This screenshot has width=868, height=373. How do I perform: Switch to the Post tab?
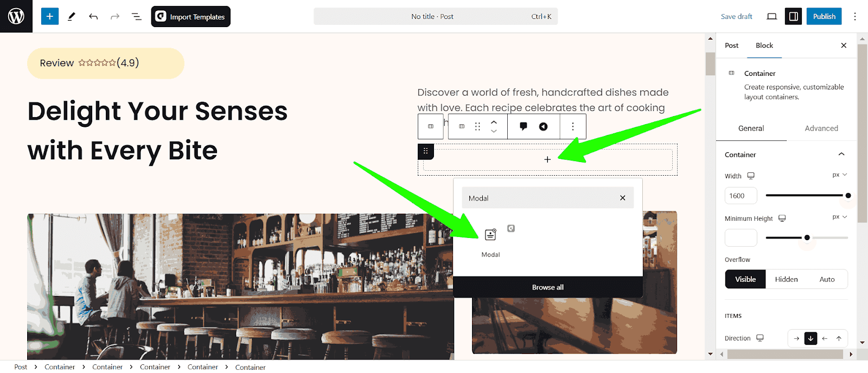pos(731,46)
